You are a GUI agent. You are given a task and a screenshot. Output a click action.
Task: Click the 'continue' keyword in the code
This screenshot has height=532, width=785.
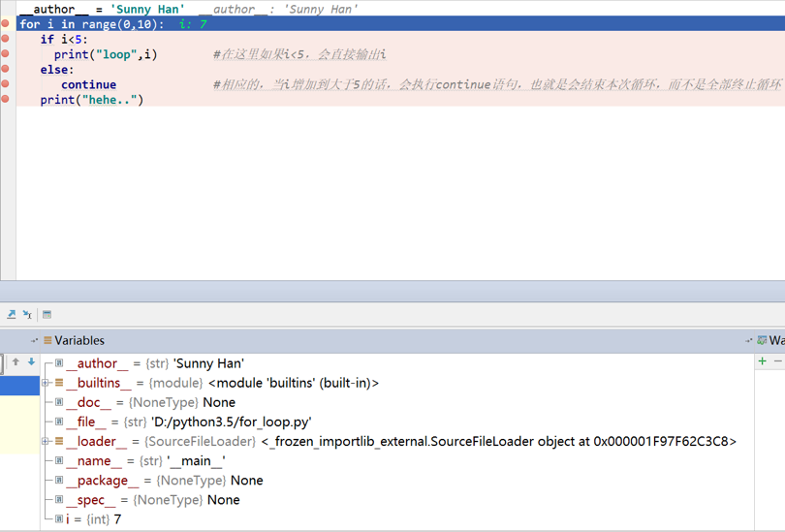click(88, 84)
